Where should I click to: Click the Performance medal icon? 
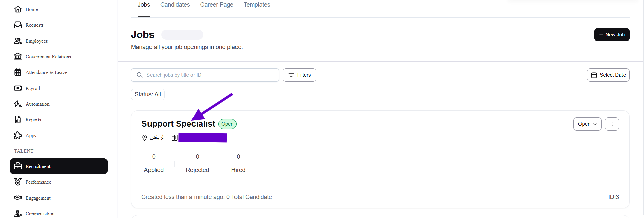18,182
